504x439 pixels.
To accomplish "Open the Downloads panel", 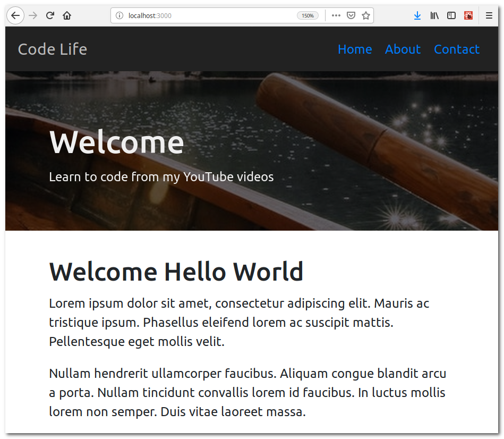I will point(417,15).
